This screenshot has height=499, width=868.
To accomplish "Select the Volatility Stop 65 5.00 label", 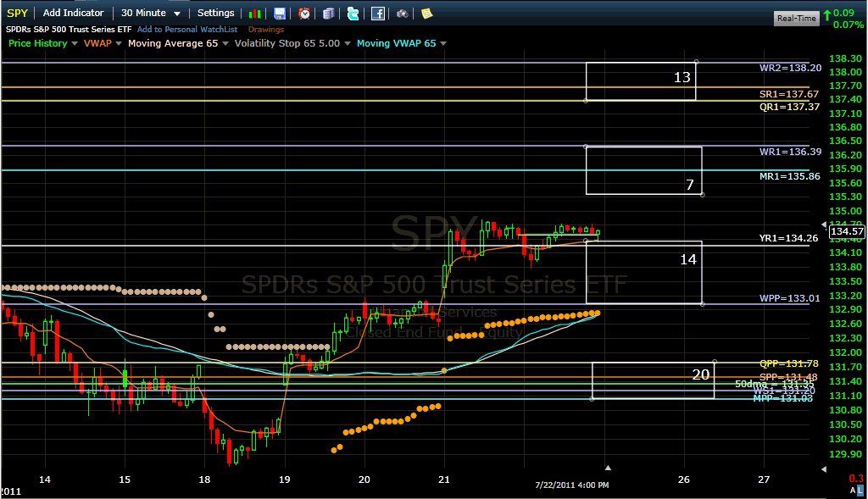I will point(287,43).
